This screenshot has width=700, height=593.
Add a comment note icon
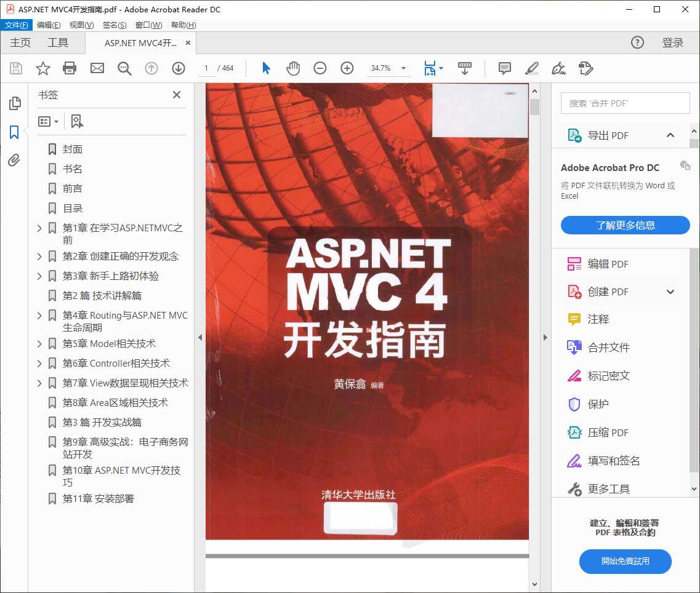point(504,68)
